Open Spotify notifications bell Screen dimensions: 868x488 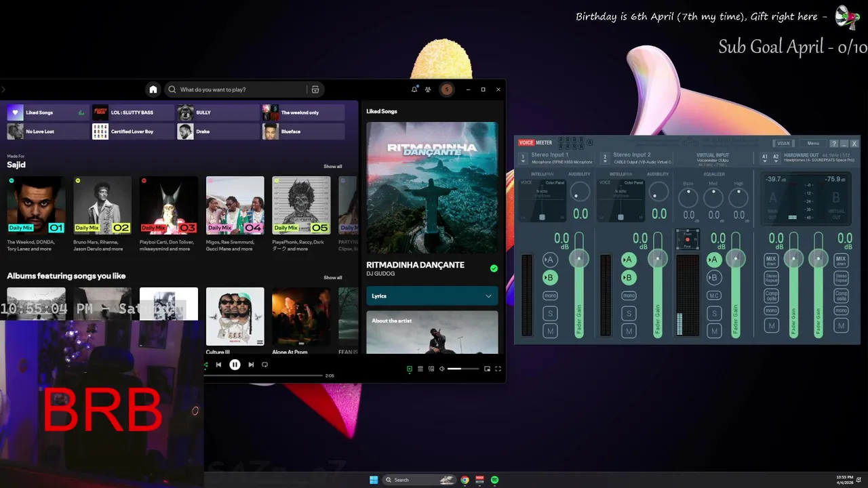414,89
